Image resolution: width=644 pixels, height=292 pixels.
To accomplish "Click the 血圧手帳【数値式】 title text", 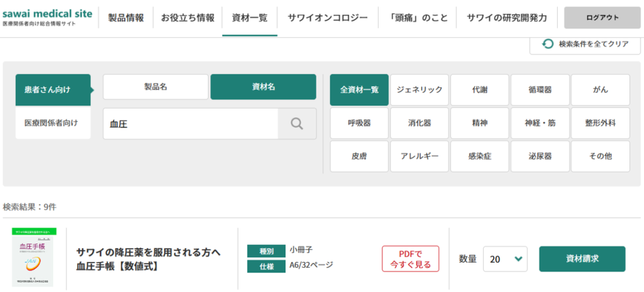I will point(118,266).
